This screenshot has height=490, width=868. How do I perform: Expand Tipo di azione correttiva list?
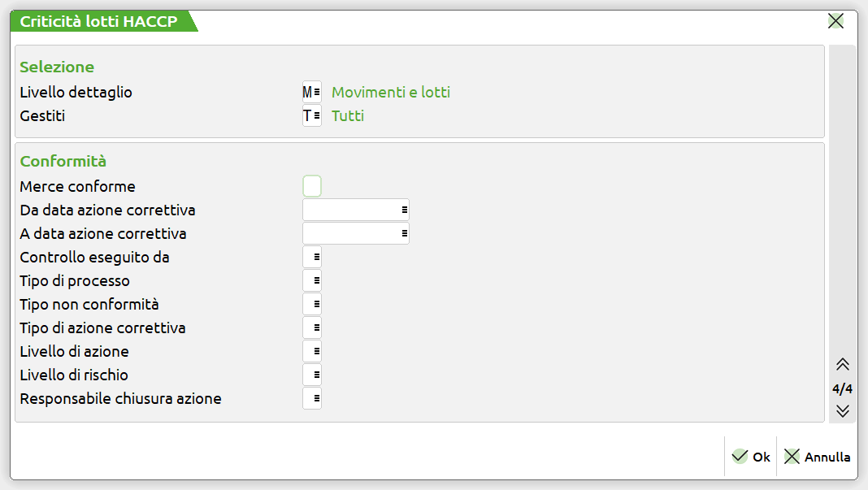(316, 328)
